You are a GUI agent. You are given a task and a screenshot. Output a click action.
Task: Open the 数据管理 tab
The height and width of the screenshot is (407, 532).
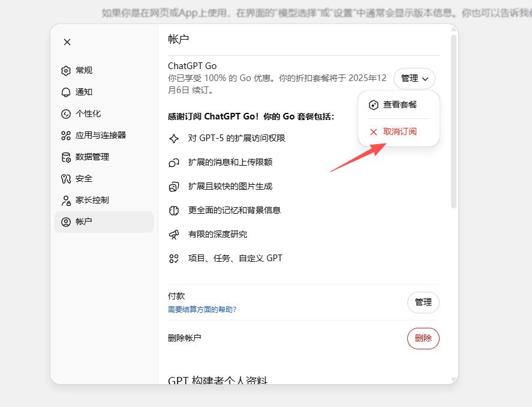pos(104,157)
